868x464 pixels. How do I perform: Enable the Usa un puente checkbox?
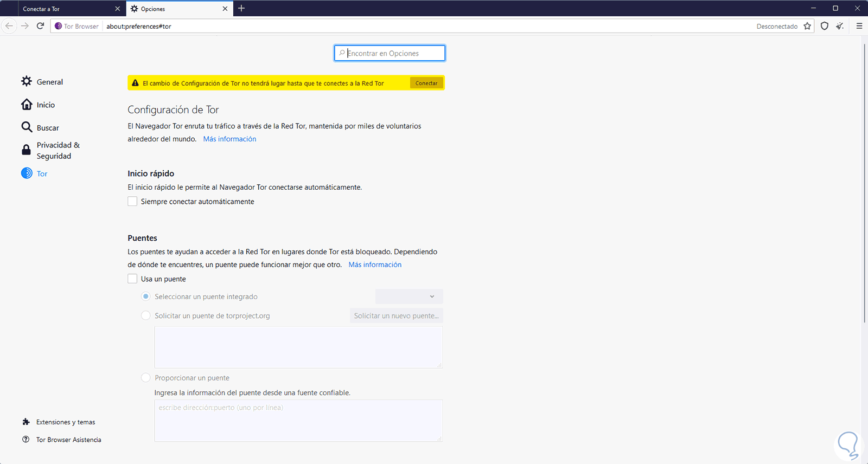[x=132, y=279]
